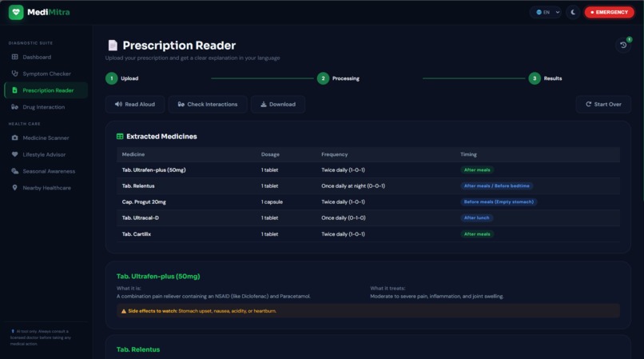The width and height of the screenshot is (644, 359).
Task: Click the download arrow icon
Action: coord(264,105)
